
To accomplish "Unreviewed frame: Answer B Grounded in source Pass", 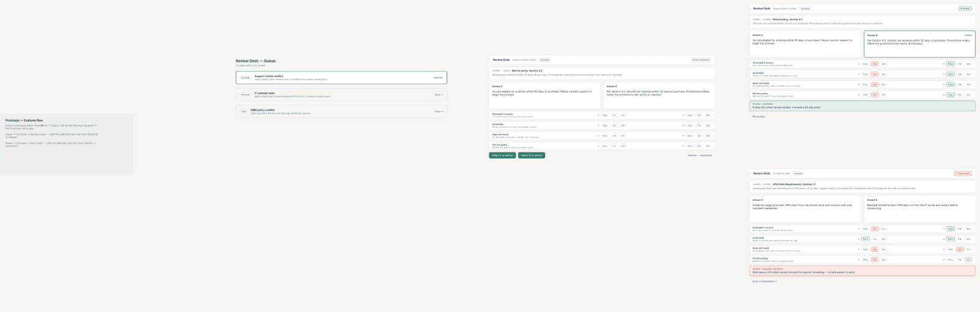I will (x=690, y=115).
